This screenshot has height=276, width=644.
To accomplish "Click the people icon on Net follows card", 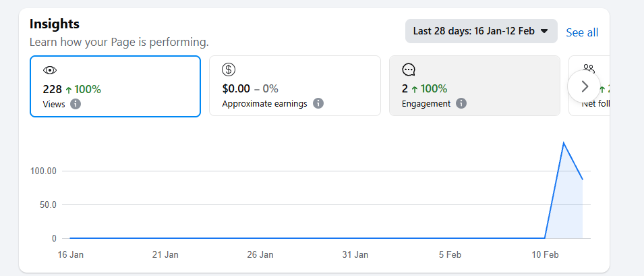I will (x=589, y=68).
